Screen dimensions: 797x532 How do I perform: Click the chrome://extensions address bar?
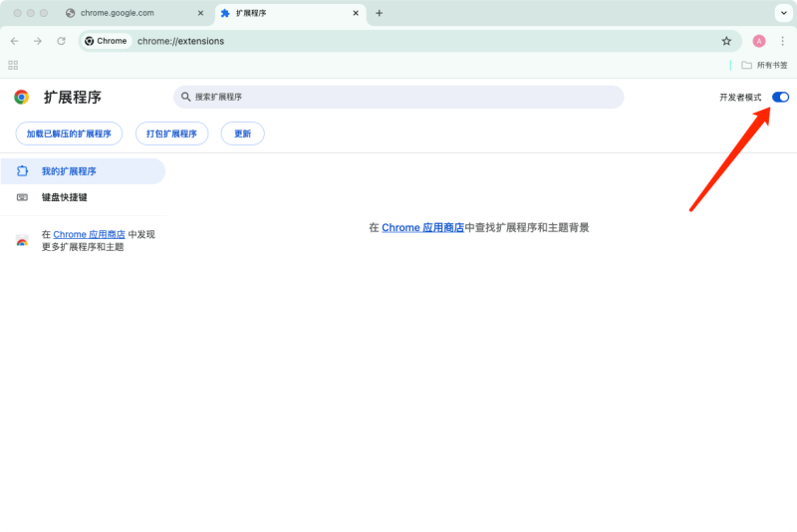pos(409,41)
